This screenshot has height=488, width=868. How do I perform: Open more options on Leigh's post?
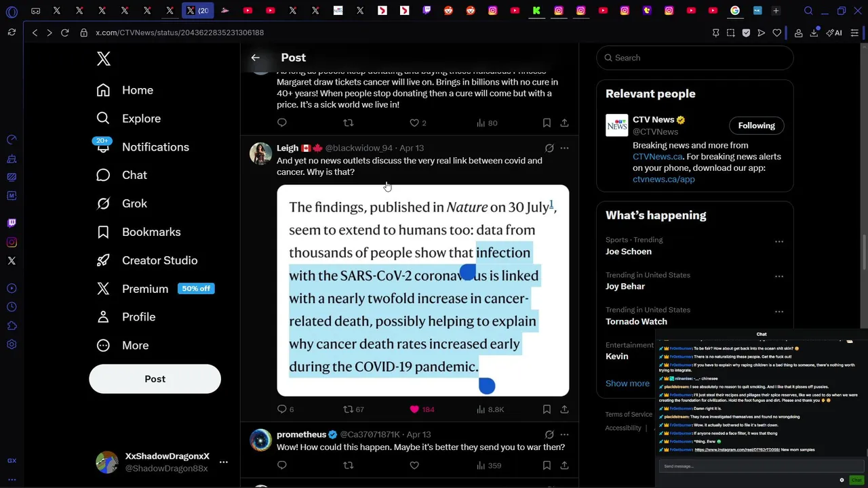564,148
